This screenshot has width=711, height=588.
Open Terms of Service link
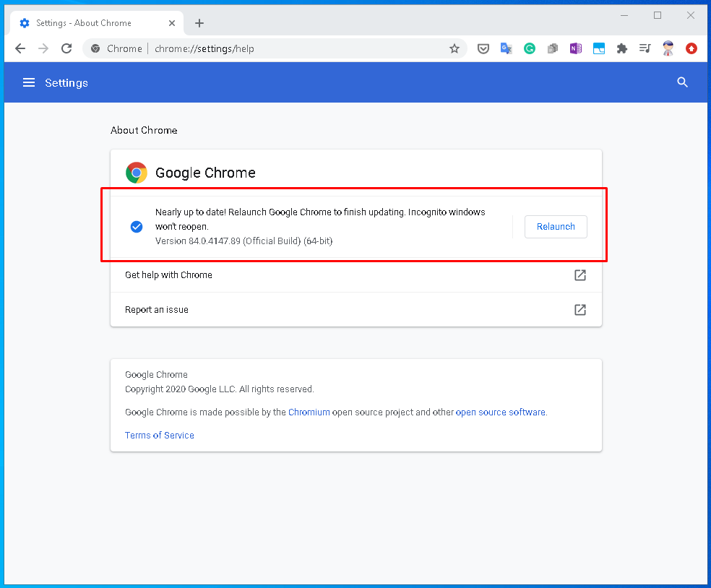[x=159, y=435]
